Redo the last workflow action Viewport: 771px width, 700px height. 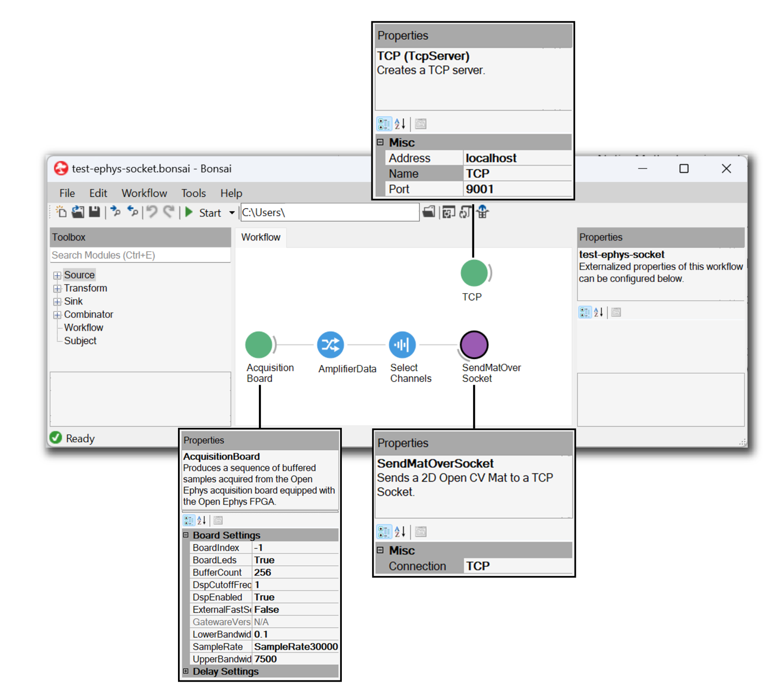point(169,212)
